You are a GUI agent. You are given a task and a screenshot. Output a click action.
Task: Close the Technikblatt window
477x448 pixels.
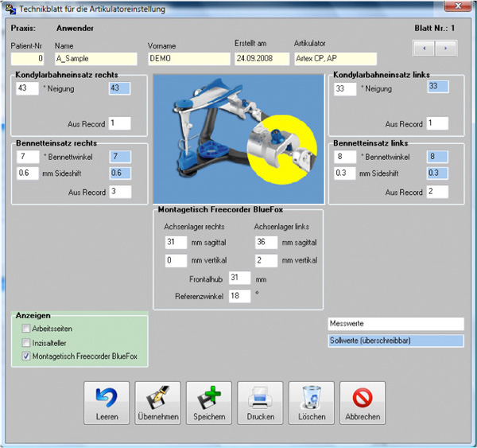[458, 6]
